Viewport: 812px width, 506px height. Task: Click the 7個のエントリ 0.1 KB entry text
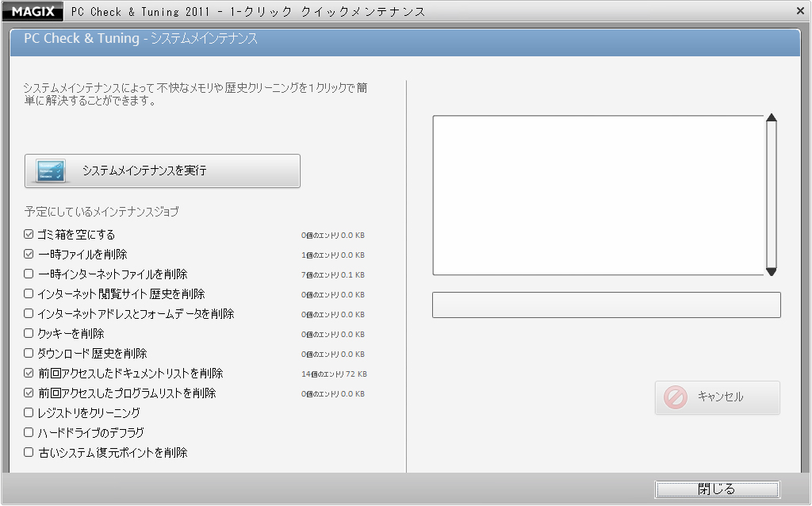coord(333,275)
